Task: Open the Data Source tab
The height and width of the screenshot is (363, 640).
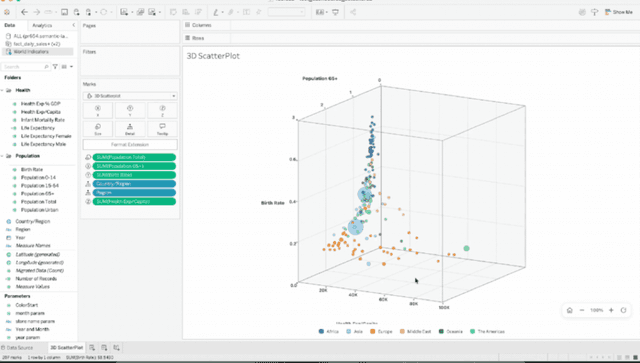Action: 17,348
